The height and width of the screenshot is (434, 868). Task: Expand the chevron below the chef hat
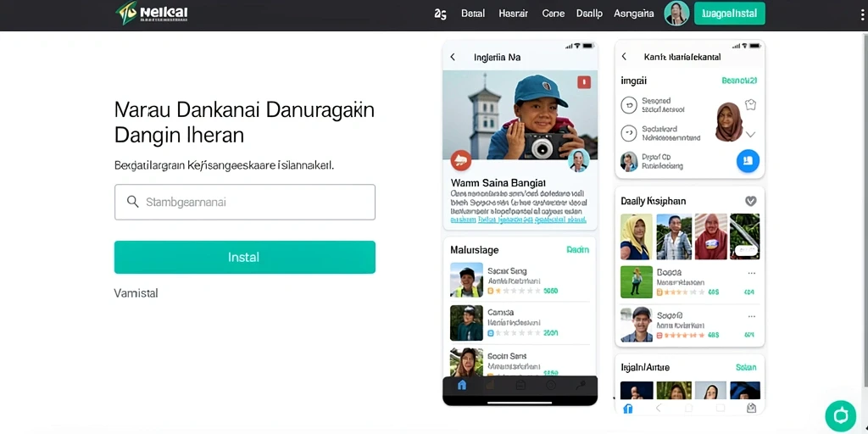pyautogui.click(x=751, y=134)
